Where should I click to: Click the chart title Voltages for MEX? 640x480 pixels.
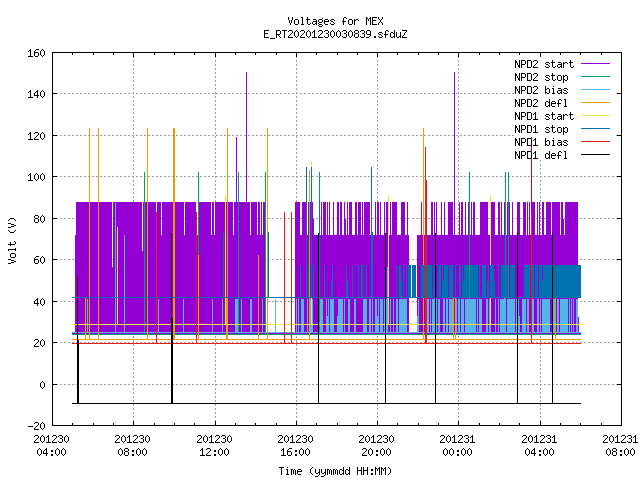tap(336, 21)
